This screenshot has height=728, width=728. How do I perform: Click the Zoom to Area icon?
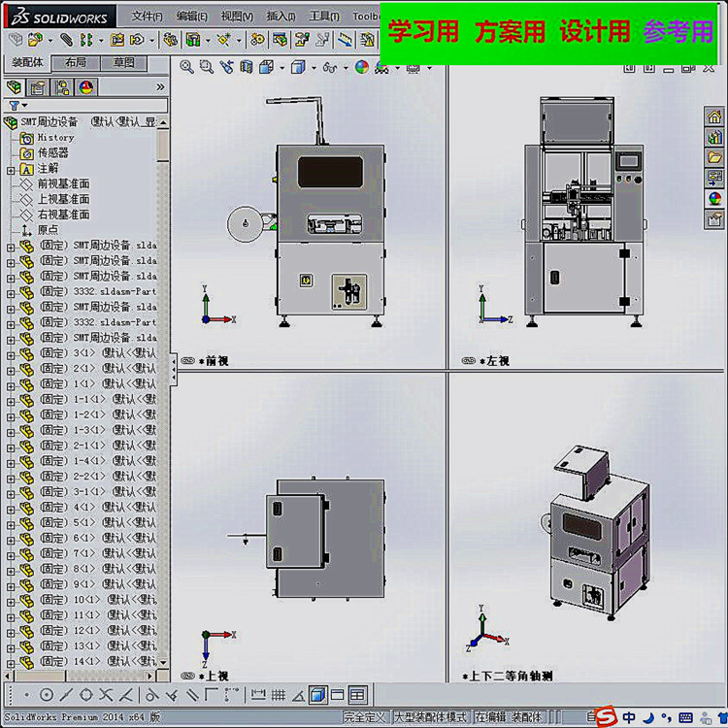coord(206,67)
